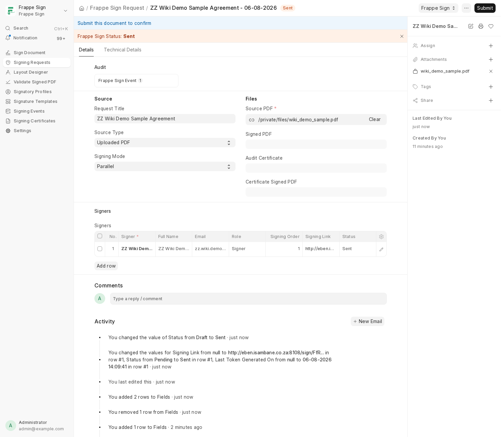This screenshot has width=504, height=437.
Task: Open the home breadcrumb icon
Action: coord(82,8)
